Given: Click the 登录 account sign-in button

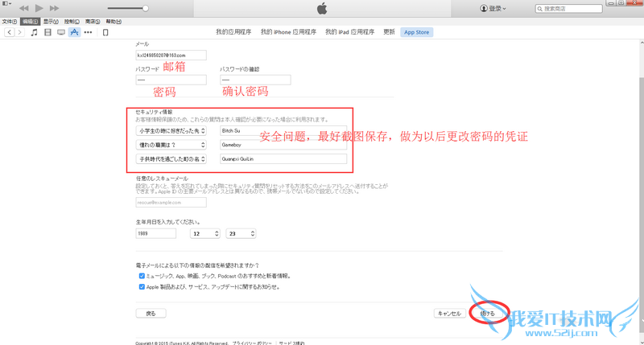Looking at the screenshot, I should pyautogui.click(x=493, y=8).
